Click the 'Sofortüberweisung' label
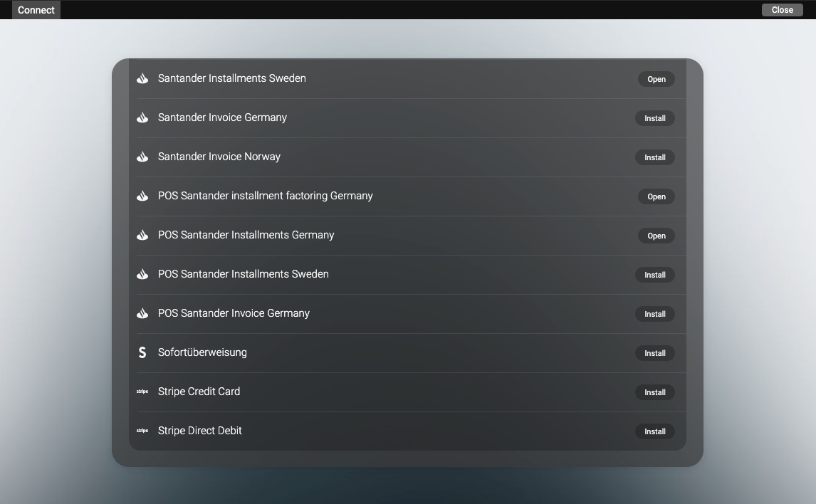The image size is (816, 504). 202,352
